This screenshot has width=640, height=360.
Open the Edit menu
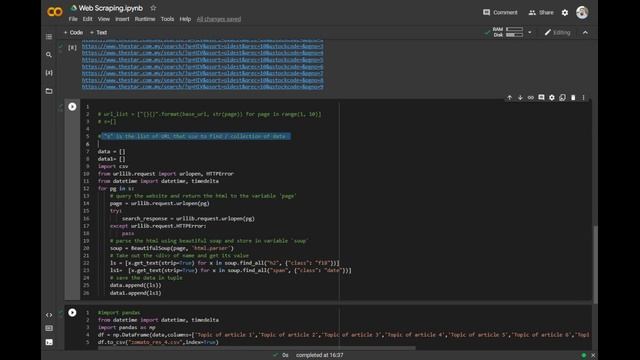(87, 19)
